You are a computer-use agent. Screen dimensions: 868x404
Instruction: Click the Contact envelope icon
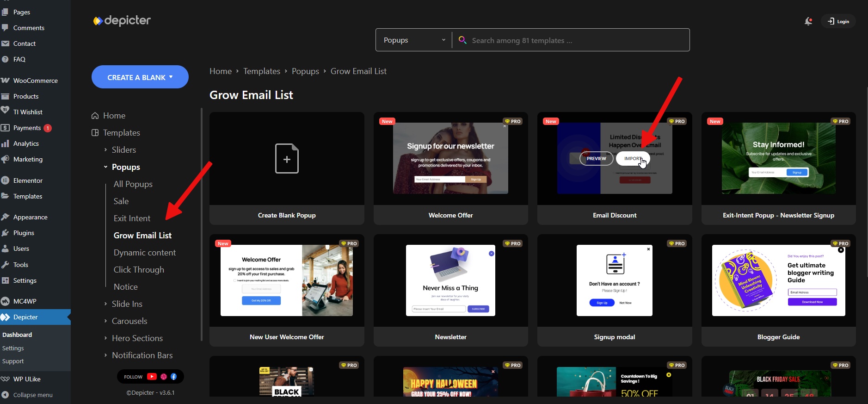[x=5, y=44]
